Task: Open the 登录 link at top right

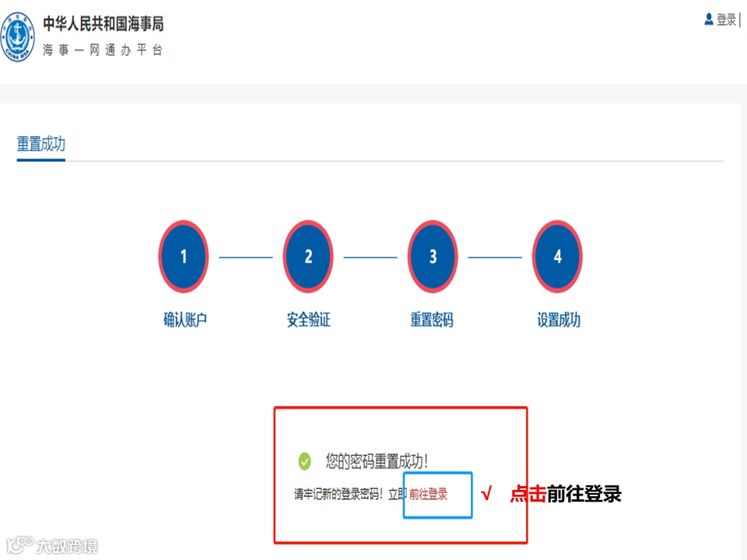Action: coord(727,19)
